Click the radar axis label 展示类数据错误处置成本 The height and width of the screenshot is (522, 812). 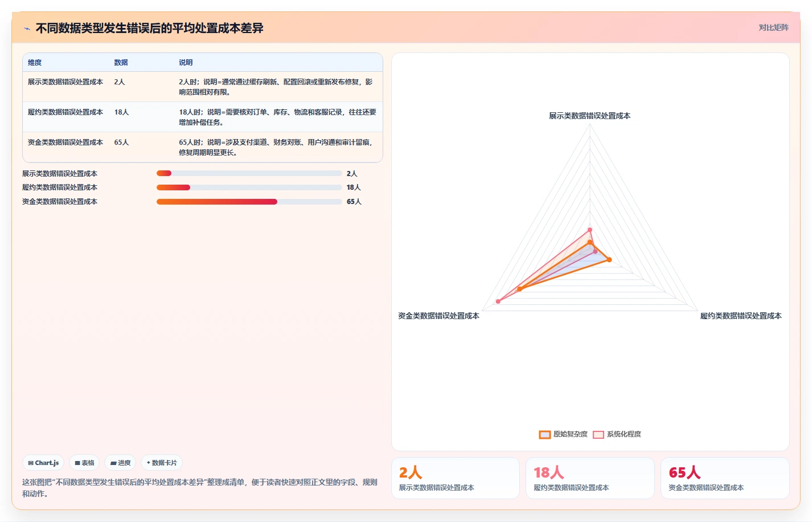[589, 116]
